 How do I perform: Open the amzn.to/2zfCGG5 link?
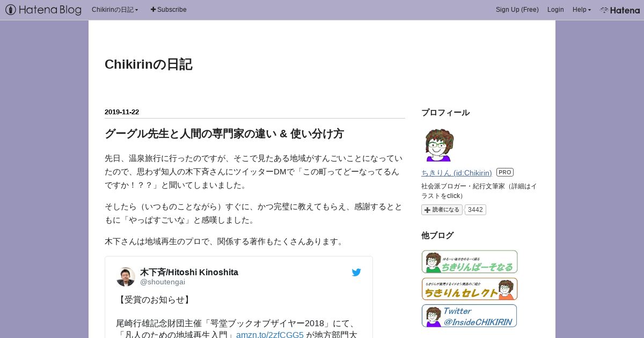(x=270, y=335)
